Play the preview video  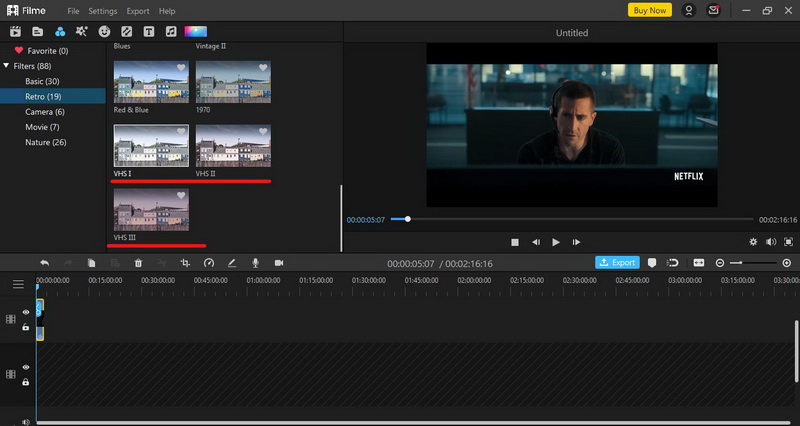tap(556, 242)
